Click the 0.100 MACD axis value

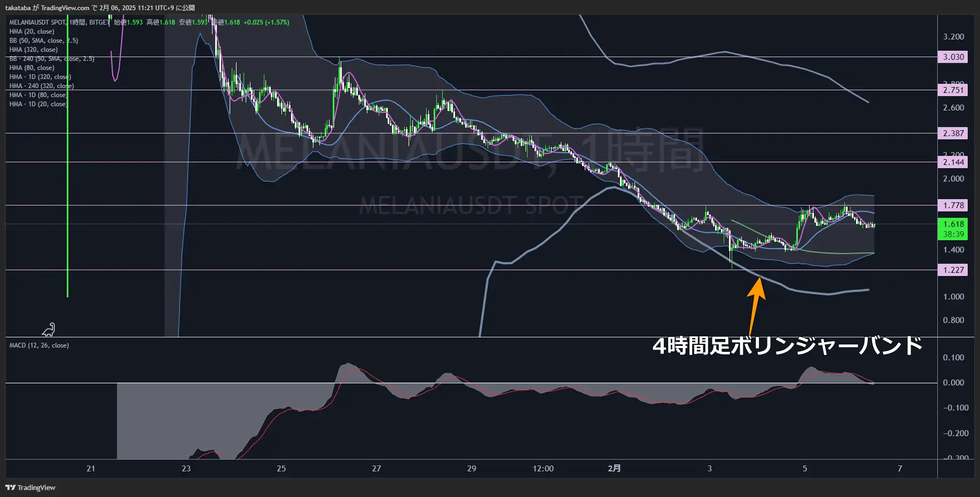coord(953,358)
